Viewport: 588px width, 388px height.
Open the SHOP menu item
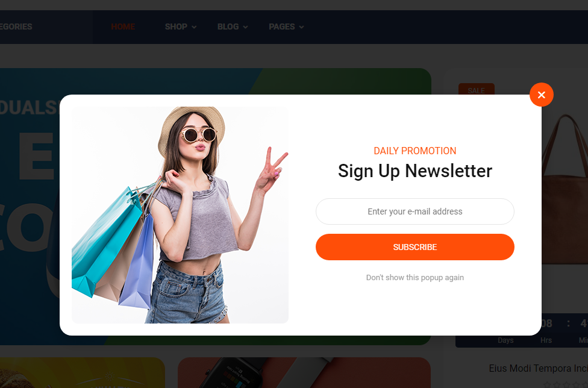coord(176,27)
